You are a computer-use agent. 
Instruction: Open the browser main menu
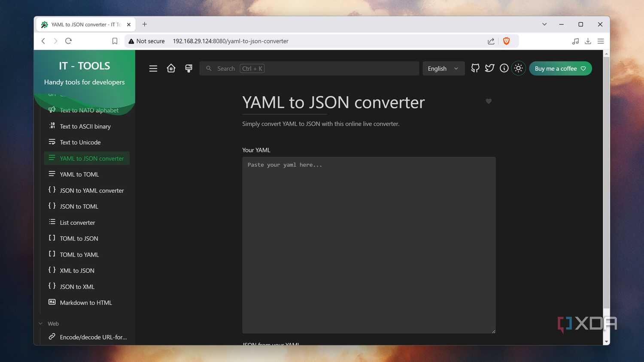click(601, 41)
